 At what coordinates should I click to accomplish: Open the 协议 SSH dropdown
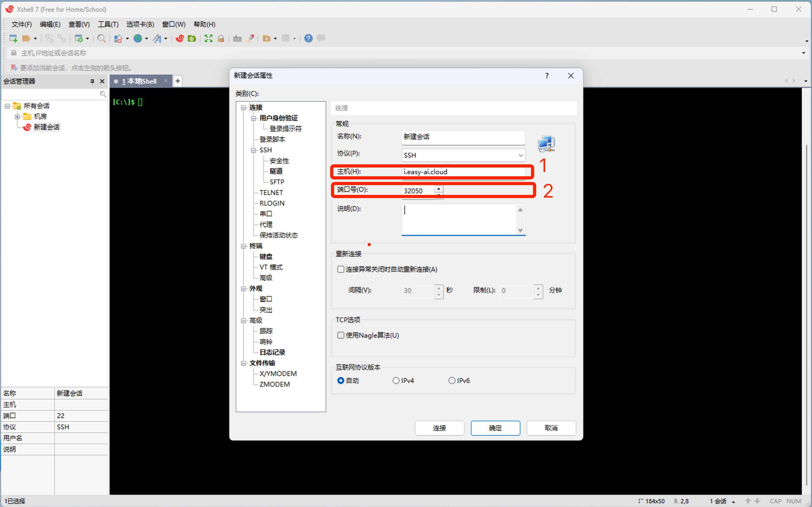click(x=464, y=155)
